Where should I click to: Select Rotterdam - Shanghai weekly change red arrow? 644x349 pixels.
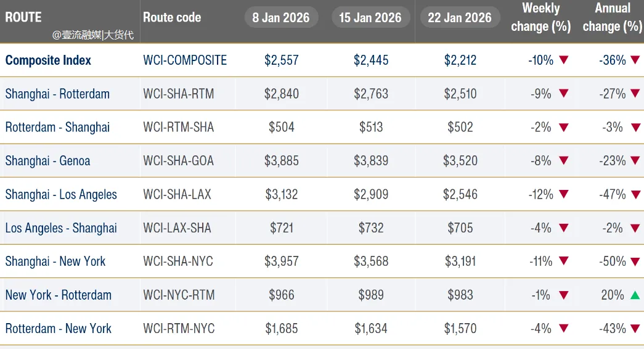(563, 128)
